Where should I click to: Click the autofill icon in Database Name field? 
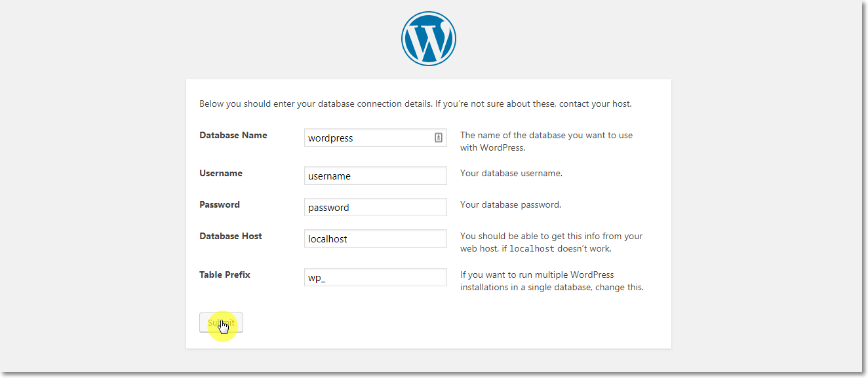coord(439,138)
